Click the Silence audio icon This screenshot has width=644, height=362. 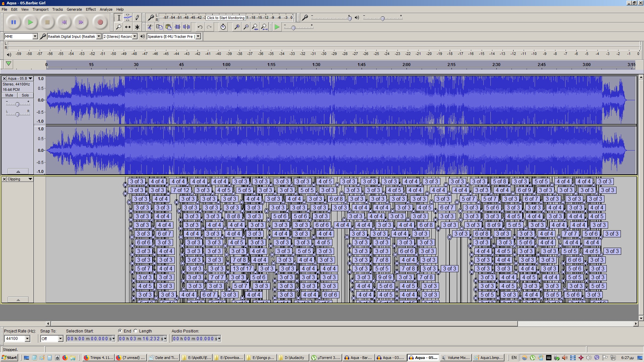point(186,27)
